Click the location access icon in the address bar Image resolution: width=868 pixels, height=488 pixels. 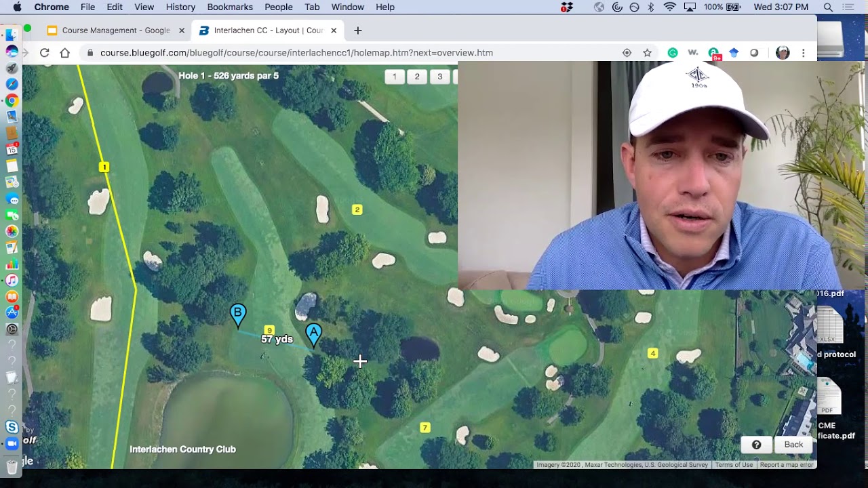point(627,53)
